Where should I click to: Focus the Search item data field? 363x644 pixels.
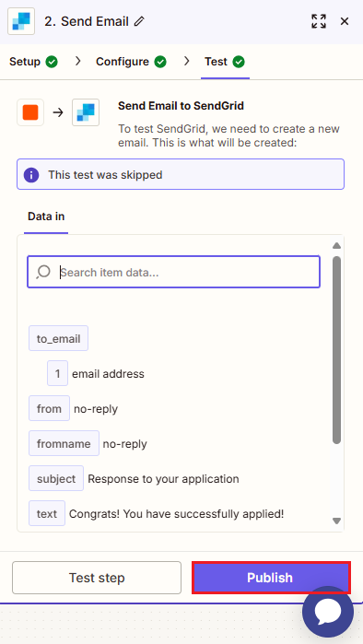[173, 272]
